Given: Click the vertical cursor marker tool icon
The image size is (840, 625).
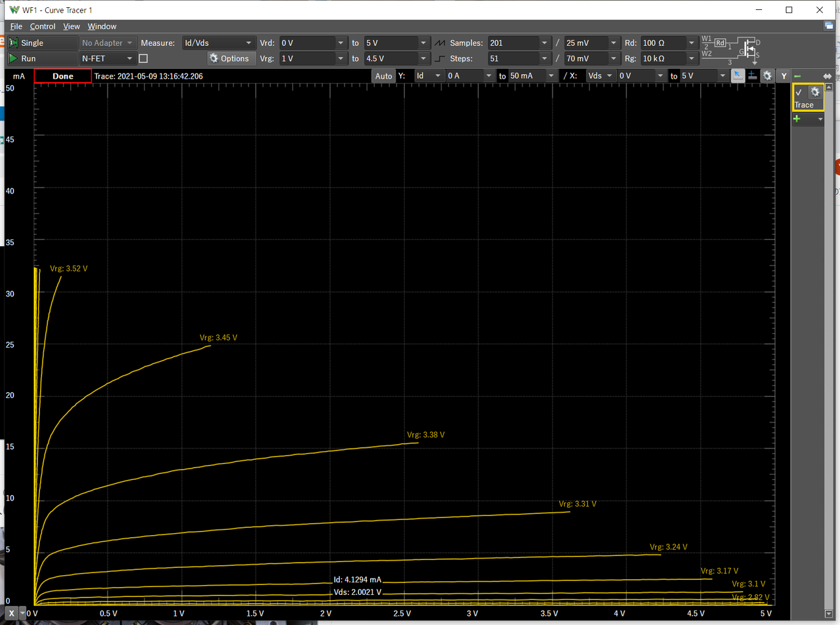Looking at the screenshot, I should tap(752, 76).
